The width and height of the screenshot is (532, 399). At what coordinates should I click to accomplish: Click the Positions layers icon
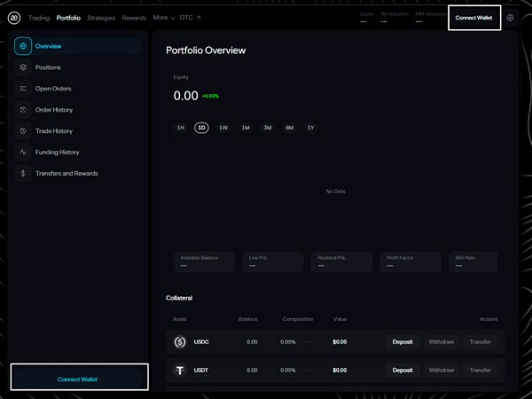[x=23, y=67]
